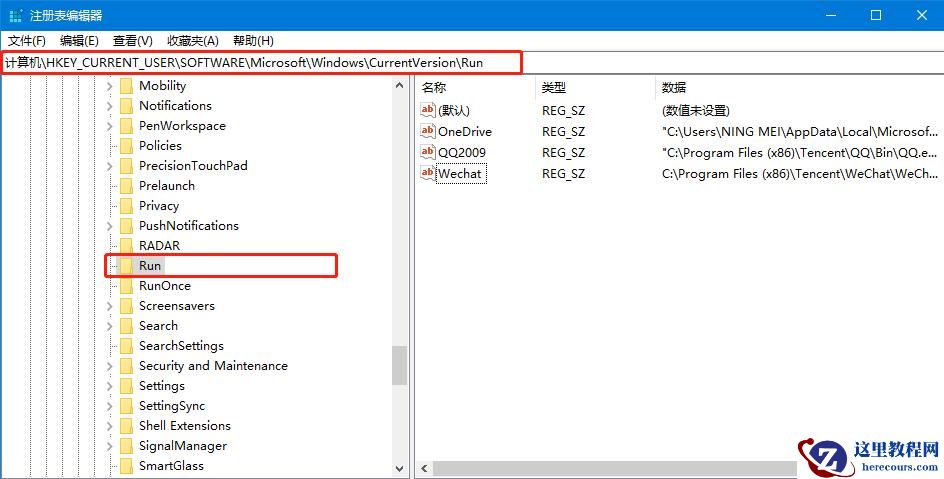Click the values pane horizontal scrollbar thumb
The height and width of the screenshot is (479, 944).
(617, 468)
